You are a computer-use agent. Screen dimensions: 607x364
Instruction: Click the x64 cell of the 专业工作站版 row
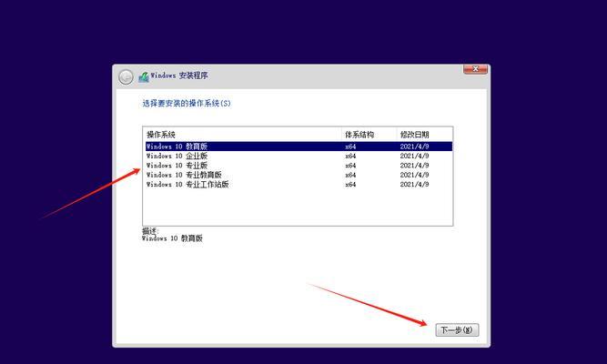350,185
